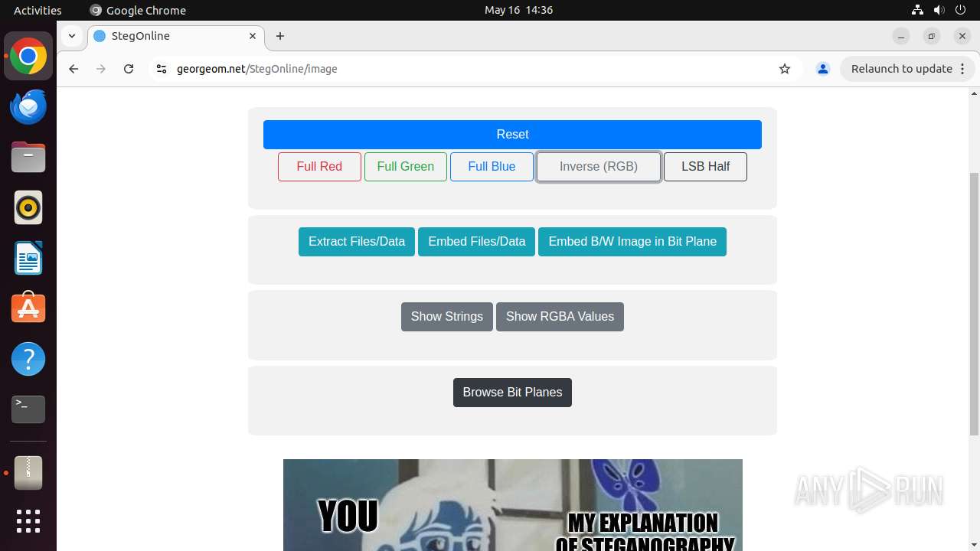Image resolution: width=980 pixels, height=551 pixels.
Task: Open the volume tray icon
Action: click(x=939, y=10)
